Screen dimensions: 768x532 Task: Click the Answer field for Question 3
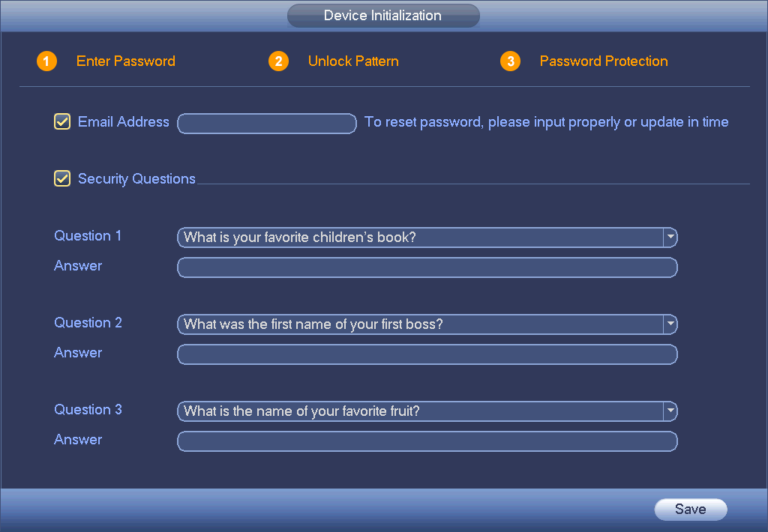point(427,441)
